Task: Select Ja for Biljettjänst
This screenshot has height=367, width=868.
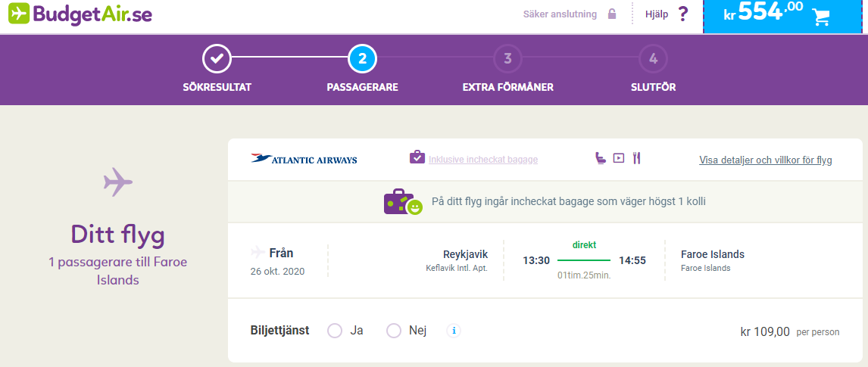Action: coord(335,331)
